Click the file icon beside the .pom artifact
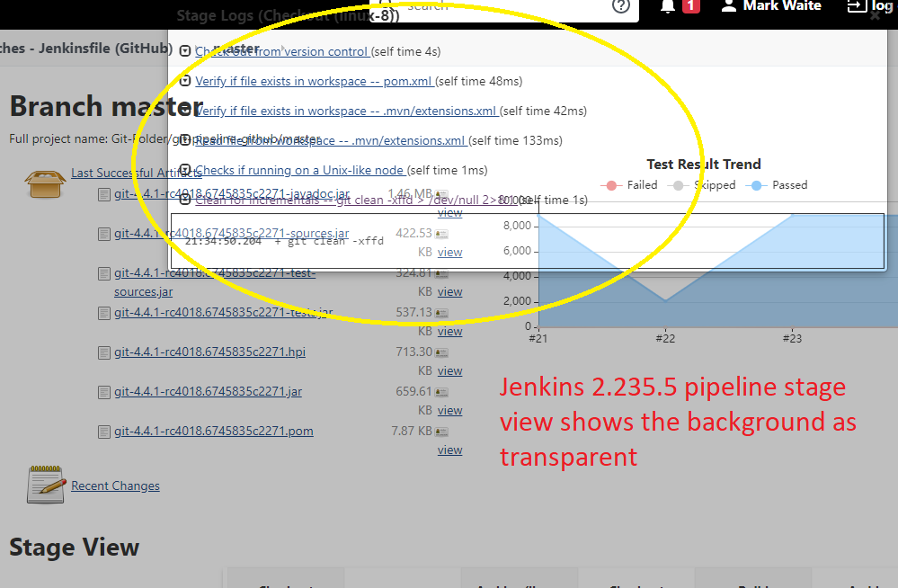Screen dimensions: 898x588 [x=103, y=432]
